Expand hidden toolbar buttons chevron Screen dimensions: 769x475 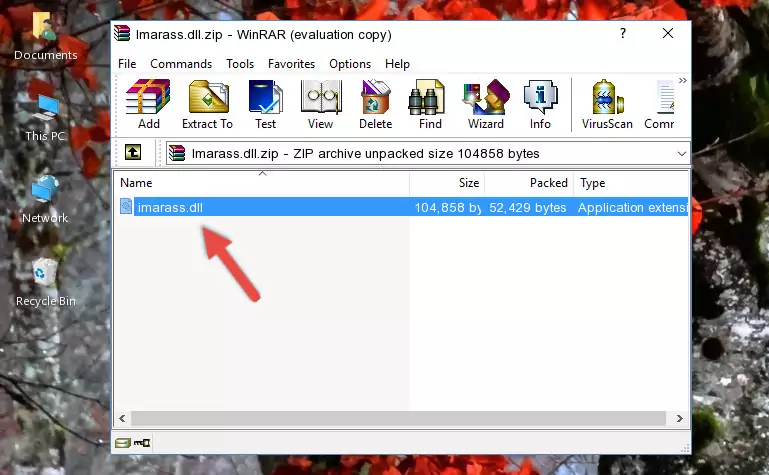coord(683,80)
